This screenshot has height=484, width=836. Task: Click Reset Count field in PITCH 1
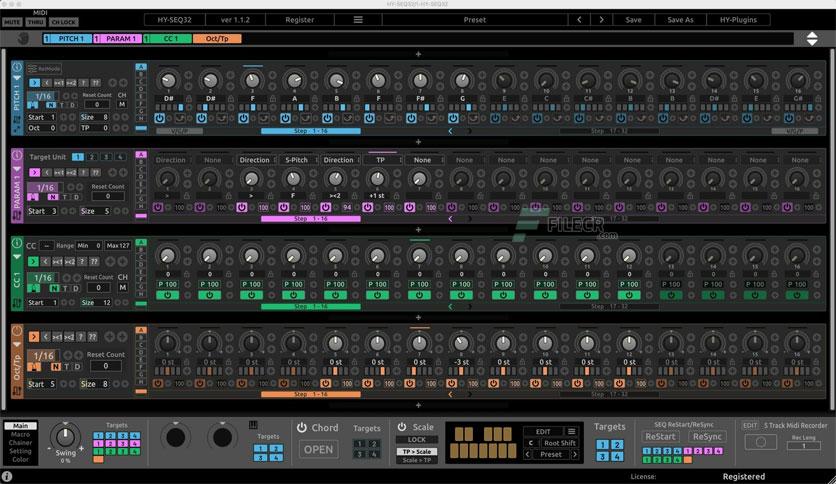pos(97,104)
